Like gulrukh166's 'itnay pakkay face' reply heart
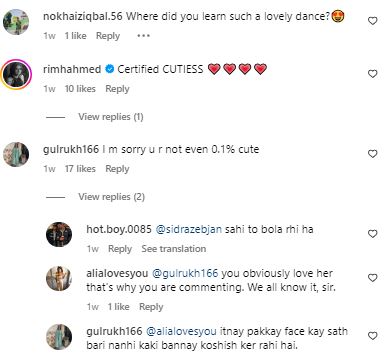Image resolution: width=385 pixels, height=362 pixels. coord(372,335)
